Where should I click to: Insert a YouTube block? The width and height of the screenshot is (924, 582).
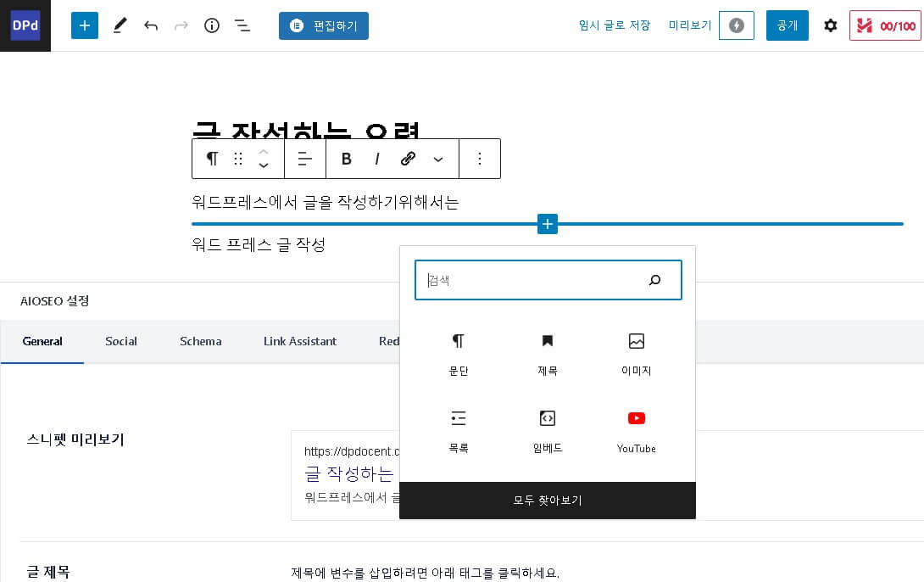[x=637, y=428]
